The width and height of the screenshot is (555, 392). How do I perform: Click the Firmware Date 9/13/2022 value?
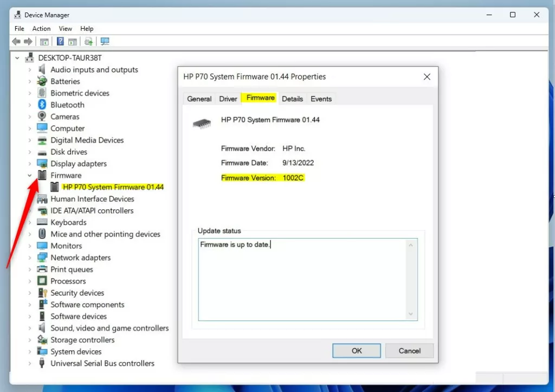click(x=298, y=163)
